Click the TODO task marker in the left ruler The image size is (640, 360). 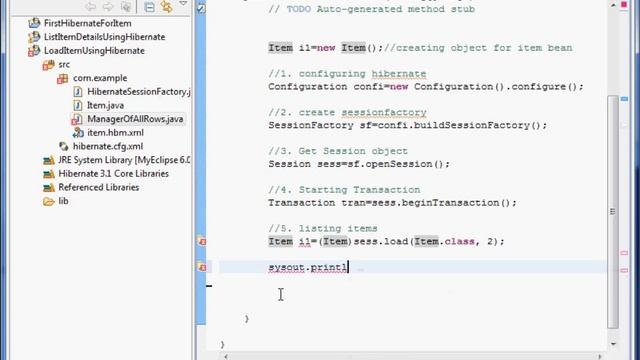pyautogui.click(x=201, y=8)
